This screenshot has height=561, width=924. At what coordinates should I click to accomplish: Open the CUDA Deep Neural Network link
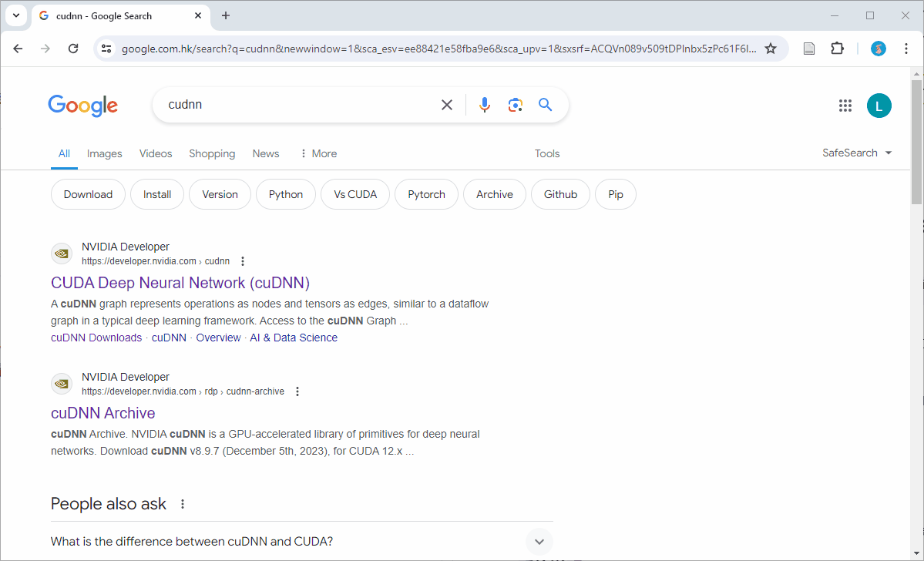tap(180, 283)
